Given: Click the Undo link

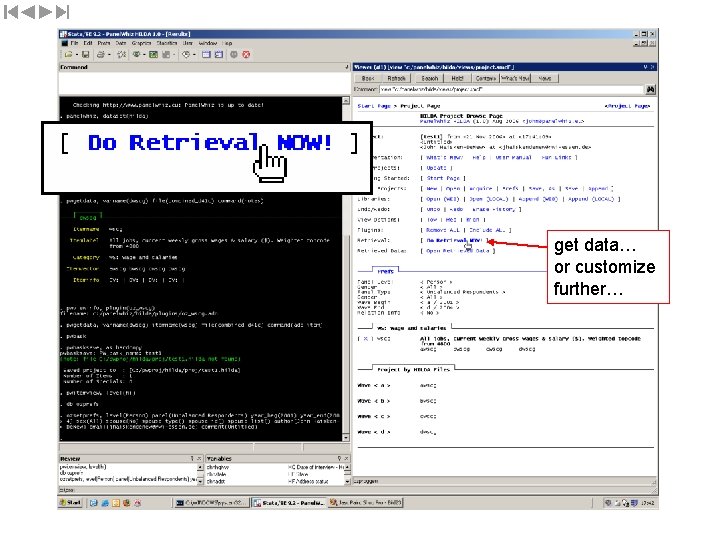Looking at the screenshot, I should point(433,209).
